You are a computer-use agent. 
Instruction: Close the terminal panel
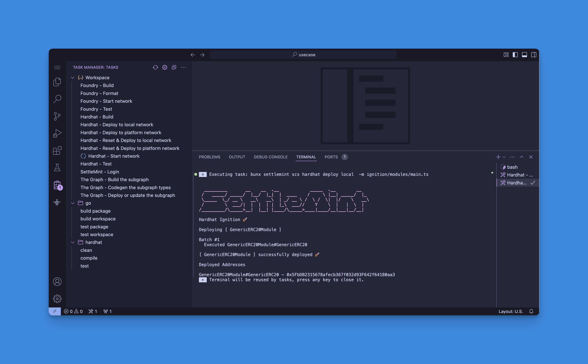[x=531, y=157]
